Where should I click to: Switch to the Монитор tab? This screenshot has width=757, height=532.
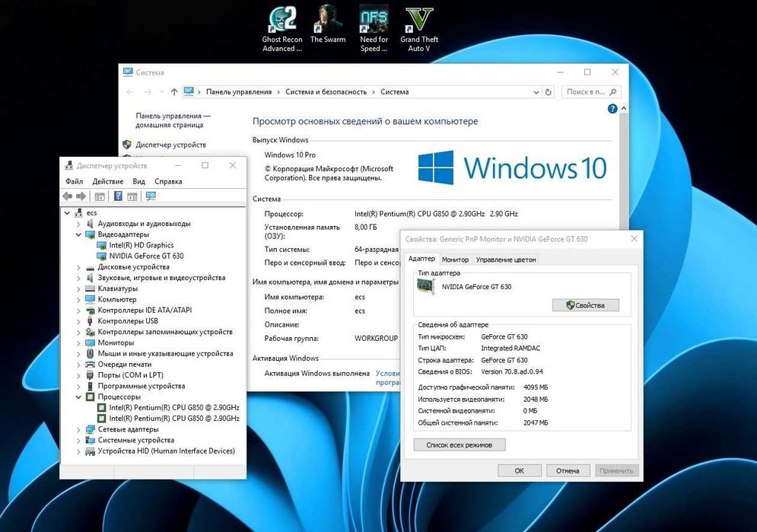point(455,260)
